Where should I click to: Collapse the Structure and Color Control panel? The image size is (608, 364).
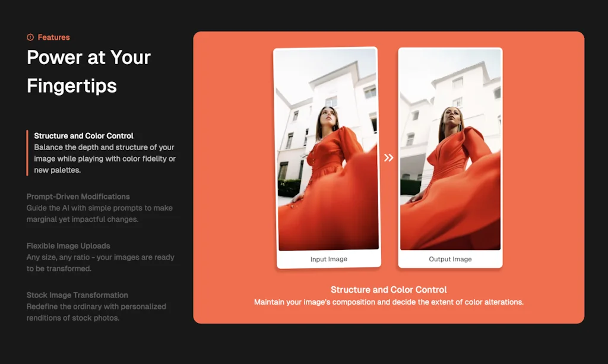tap(84, 135)
